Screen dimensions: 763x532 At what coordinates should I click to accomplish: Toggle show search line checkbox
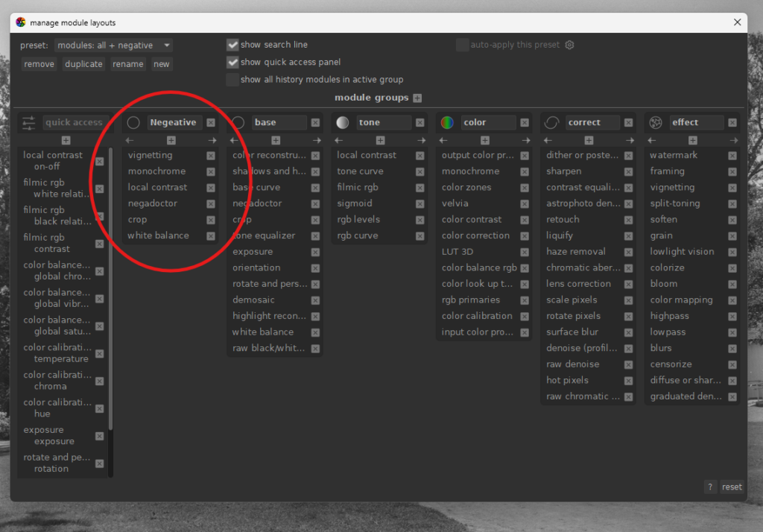click(232, 45)
